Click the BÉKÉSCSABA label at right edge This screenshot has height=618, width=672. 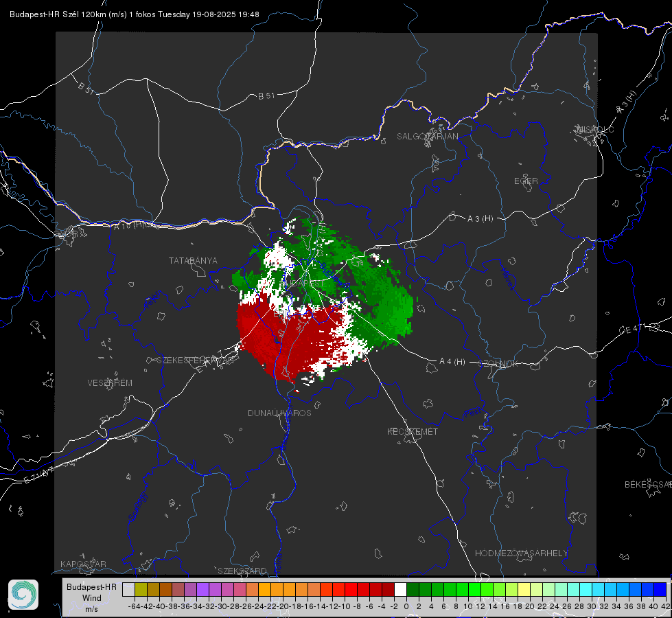click(x=648, y=484)
